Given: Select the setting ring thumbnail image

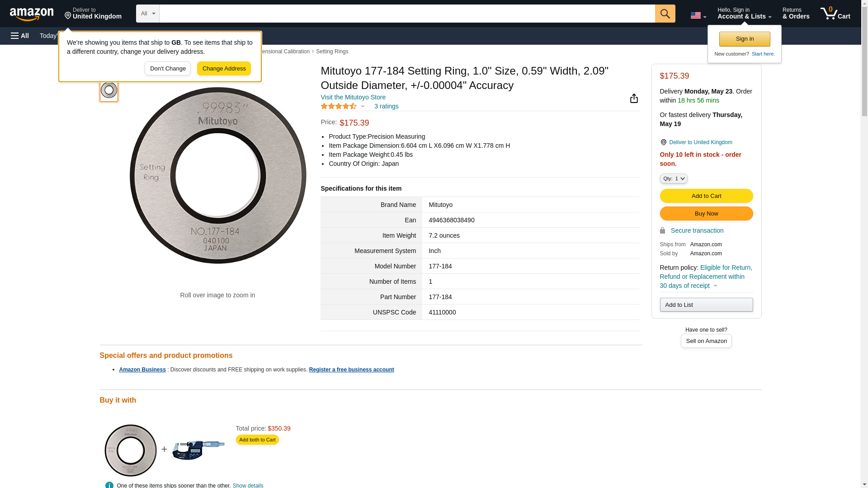Looking at the screenshot, I should click(x=109, y=90).
